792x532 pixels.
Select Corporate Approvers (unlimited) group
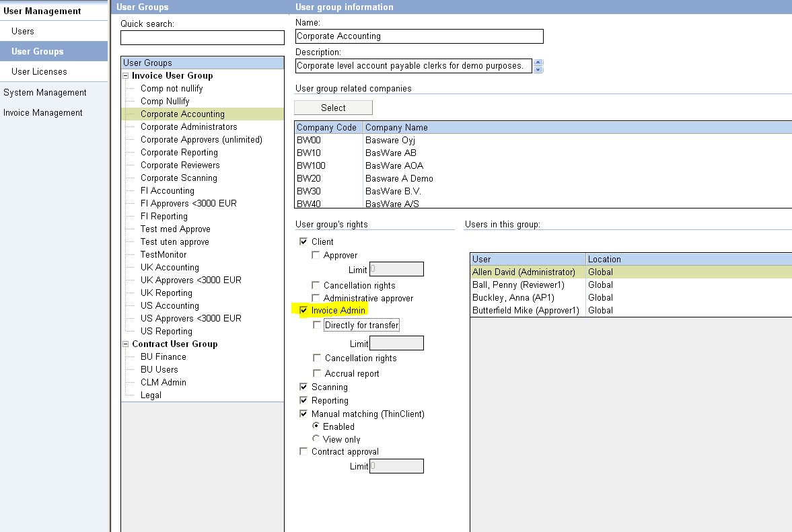pos(201,139)
